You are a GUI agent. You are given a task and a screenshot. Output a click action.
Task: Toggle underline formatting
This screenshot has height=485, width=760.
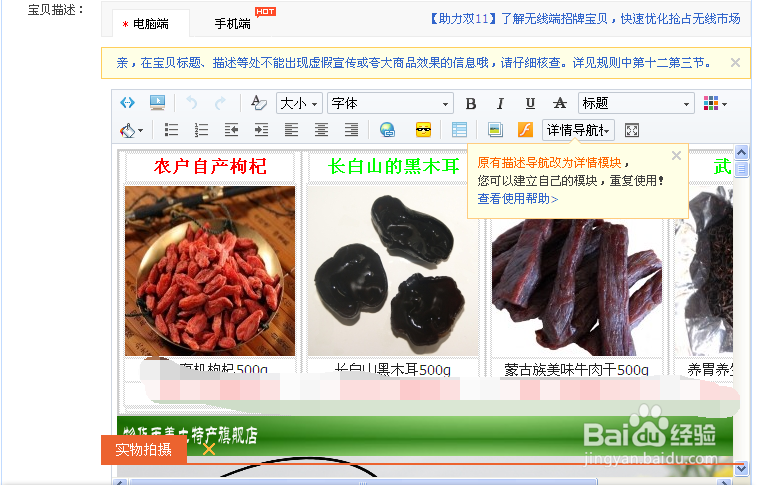point(530,103)
